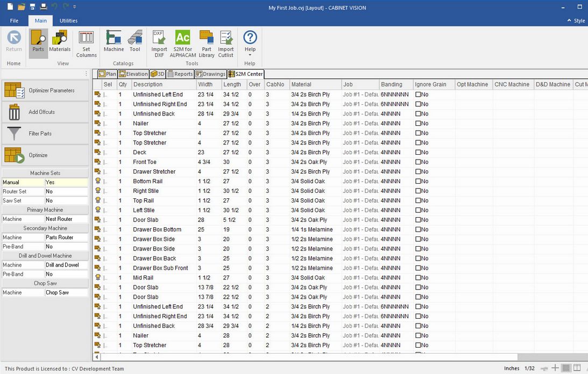The width and height of the screenshot is (588, 374).
Task: Open the quick access toolbar customize arrow
Action: [x=74, y=7]
